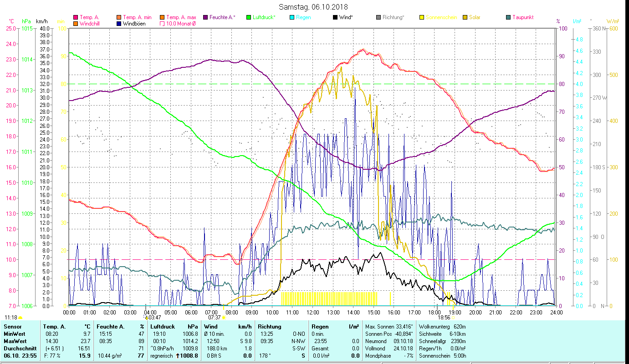Select the Sonnenschein legend label

pos(441,17)
